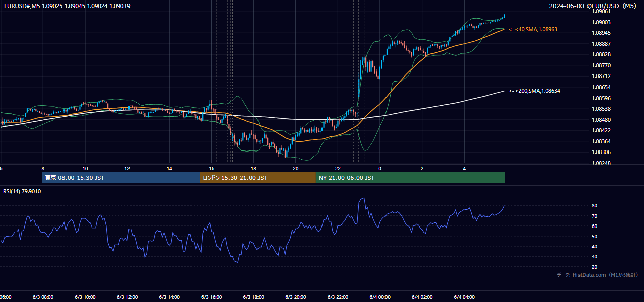Click RSI scale value 80

tap(595, 206)
